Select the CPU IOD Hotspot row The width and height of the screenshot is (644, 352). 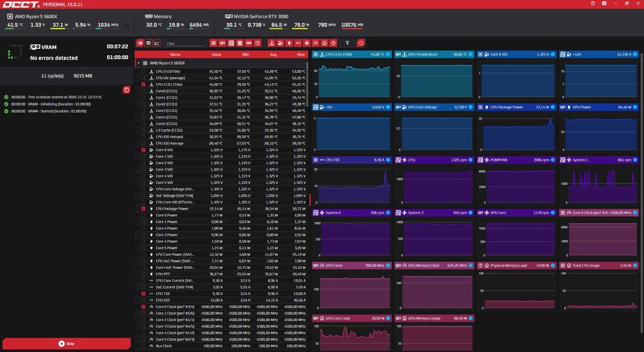coord(221,137)
